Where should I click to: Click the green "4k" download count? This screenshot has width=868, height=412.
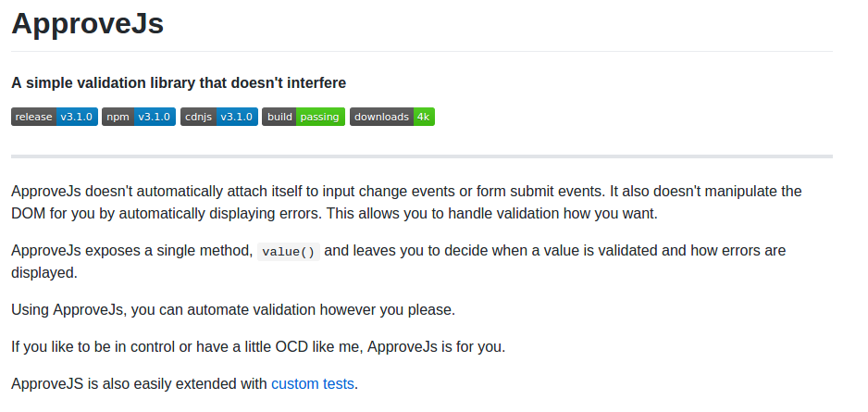pyautogui.click(x=423, y=117)
